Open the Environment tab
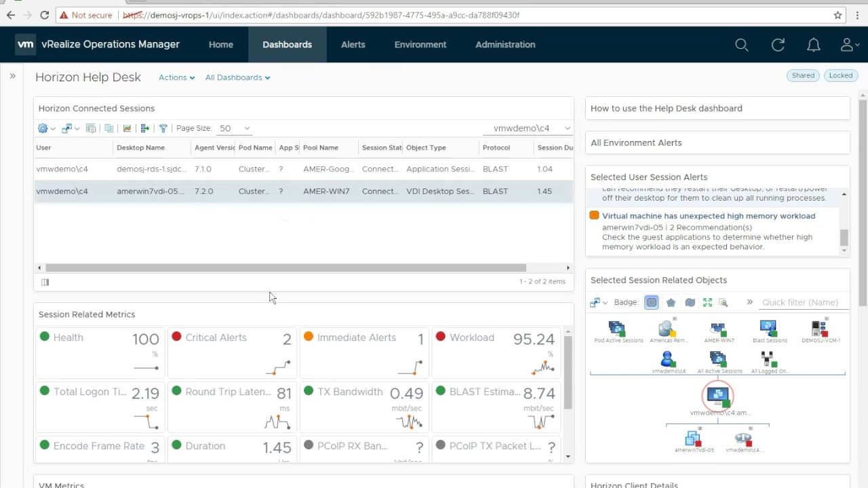The image size is (868, 488). pyautogui.click(x=420, y=45)
